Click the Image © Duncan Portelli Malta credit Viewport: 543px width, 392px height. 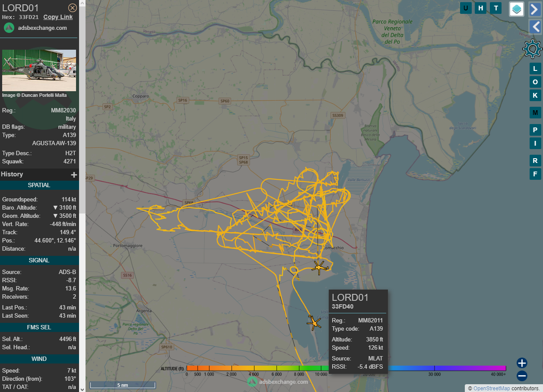tap(35, 95)
